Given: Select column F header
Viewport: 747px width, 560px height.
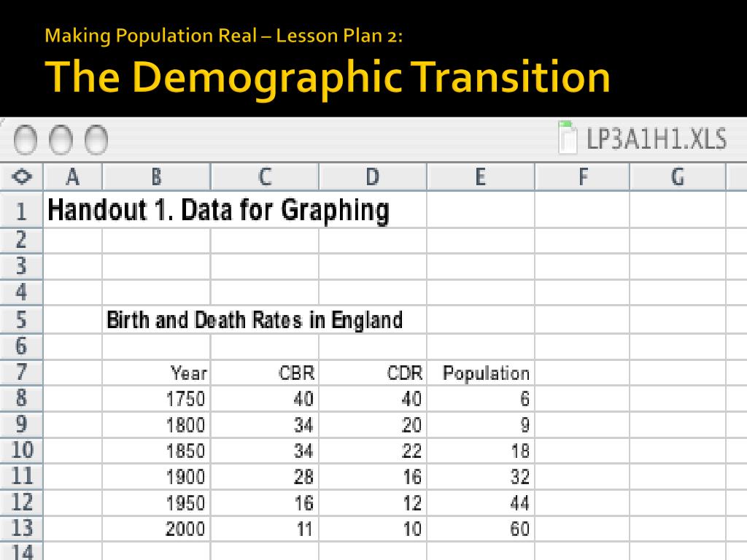Looking at the screenshot, I should pos(582,176).
